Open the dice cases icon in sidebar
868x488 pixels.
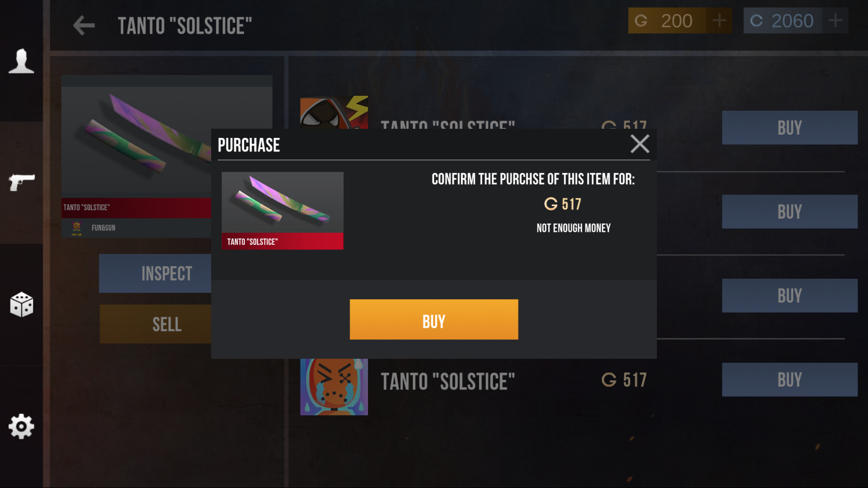pyautogui.click(x=21, y=305)
